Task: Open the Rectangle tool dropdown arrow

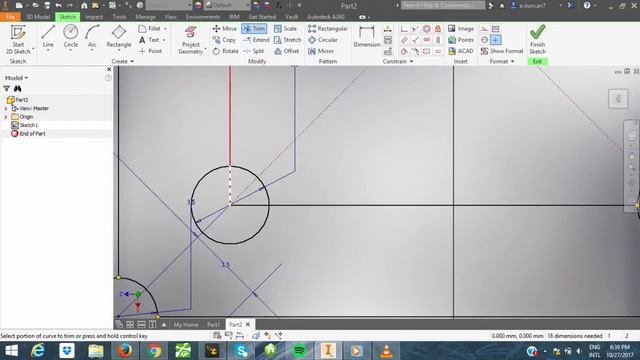Action: pyautogui.click(x=119, y=51)
